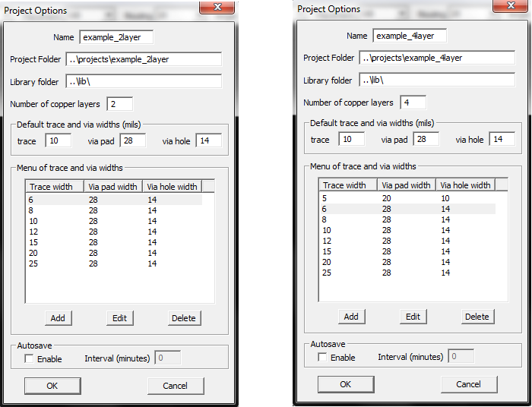Click Add button in example_2layer dialog
Image resolution: width=532 pixels, height=407 pixels.
pos(59,318)
